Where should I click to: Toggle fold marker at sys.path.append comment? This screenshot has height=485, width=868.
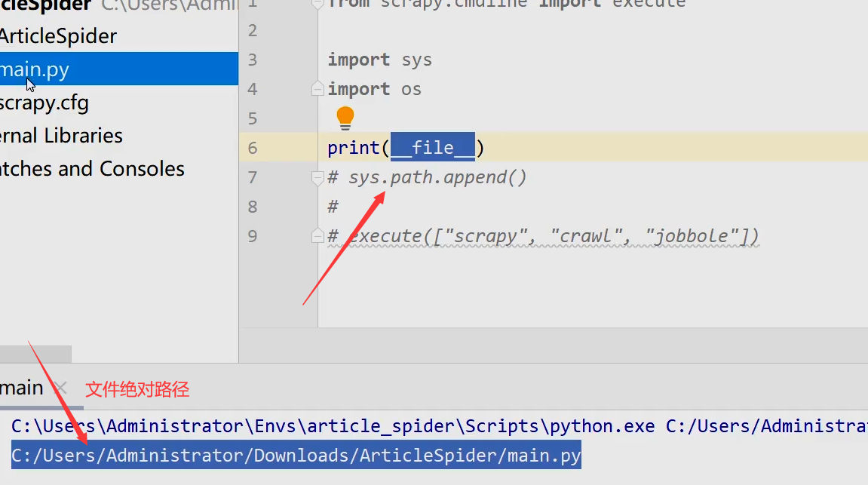click(318, 178)
